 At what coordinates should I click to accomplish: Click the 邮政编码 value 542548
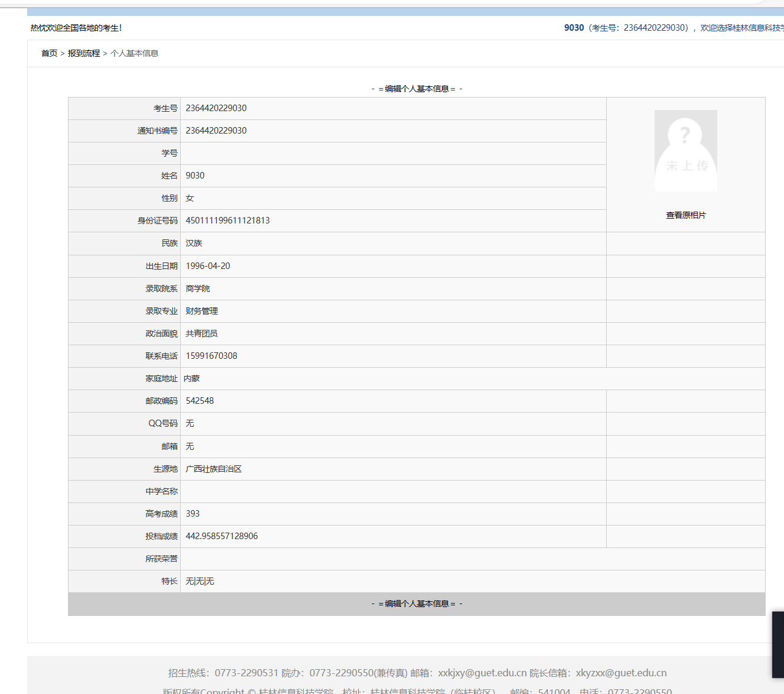click(200, 401)
